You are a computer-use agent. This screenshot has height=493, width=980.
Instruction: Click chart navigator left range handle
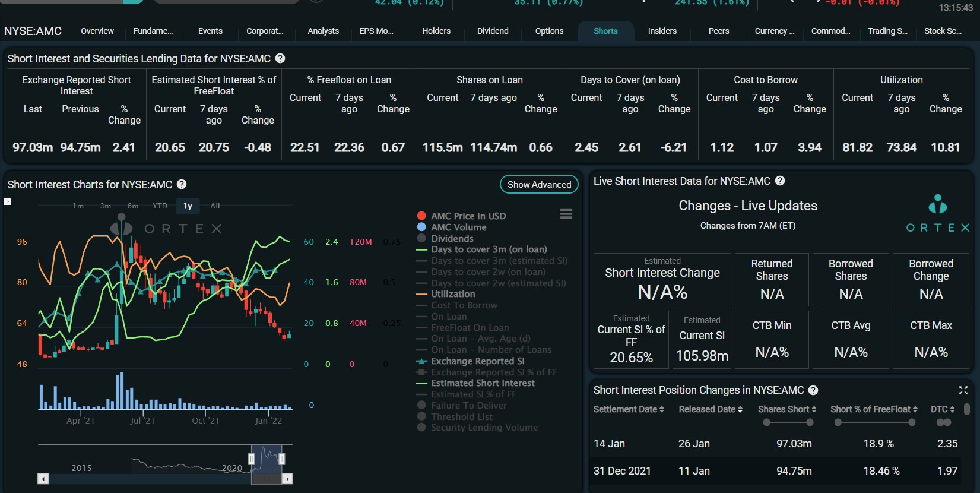tap(252, 459)
